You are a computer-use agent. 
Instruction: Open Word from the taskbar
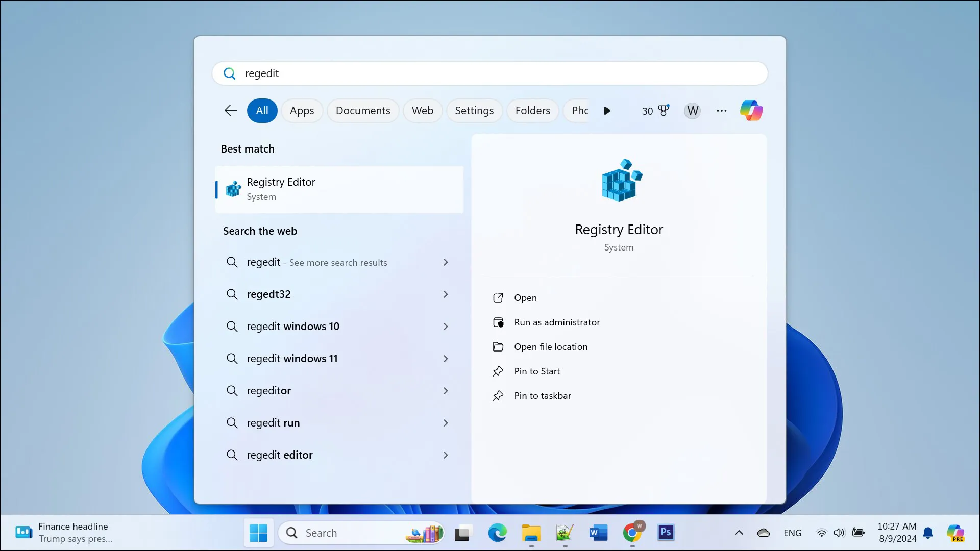click(598, 533)
